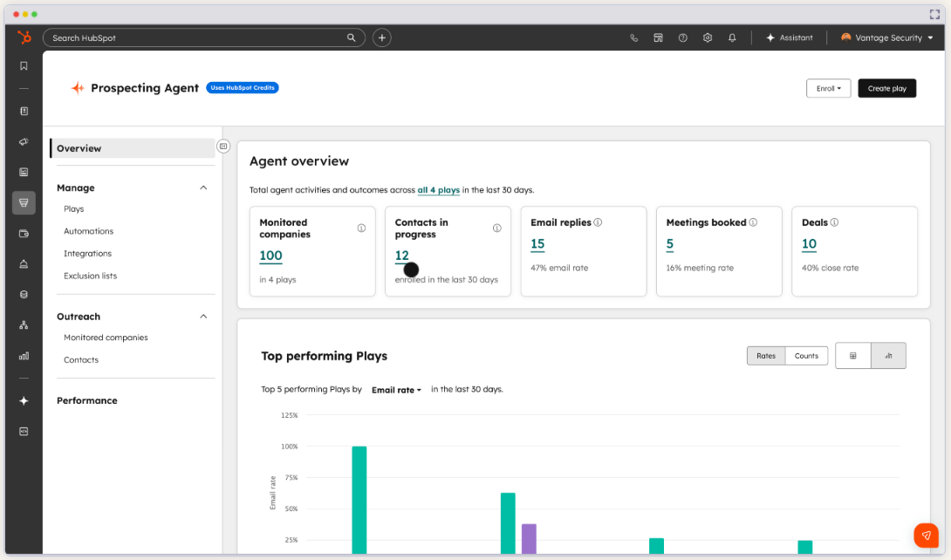Screen dimensions: 951x560
Task: Switch to table view icon
Action: 852,356
